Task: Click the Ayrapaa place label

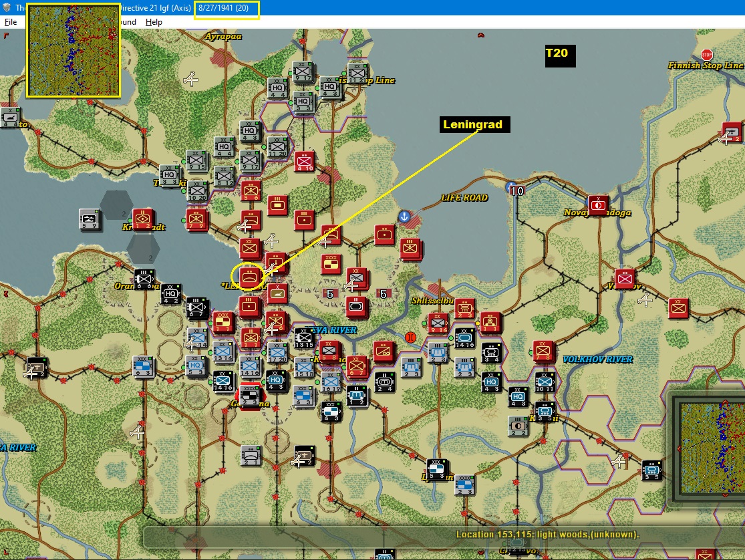Action: coord(224,36)
